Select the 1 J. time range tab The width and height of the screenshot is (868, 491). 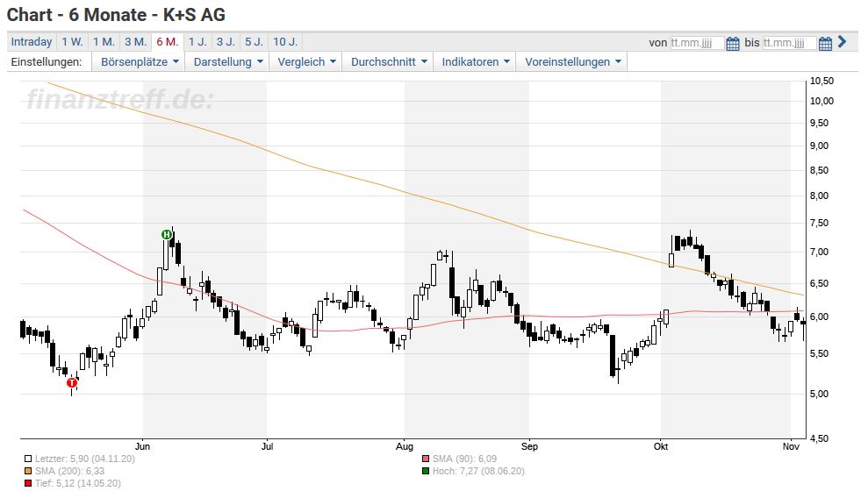pos(197,42)
